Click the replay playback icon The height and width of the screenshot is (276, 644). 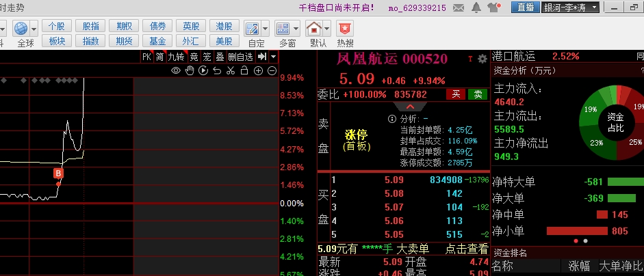[203, 70]
